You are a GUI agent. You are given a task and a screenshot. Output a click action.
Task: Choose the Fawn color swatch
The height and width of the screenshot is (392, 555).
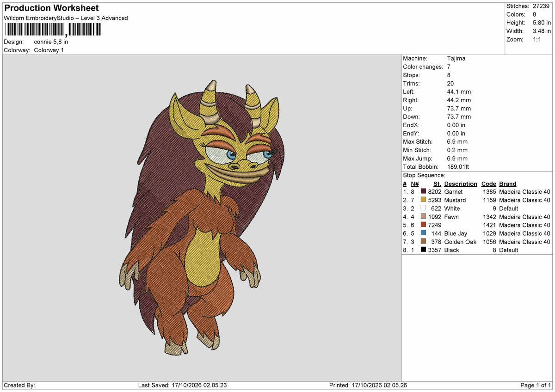click(423, 216)
